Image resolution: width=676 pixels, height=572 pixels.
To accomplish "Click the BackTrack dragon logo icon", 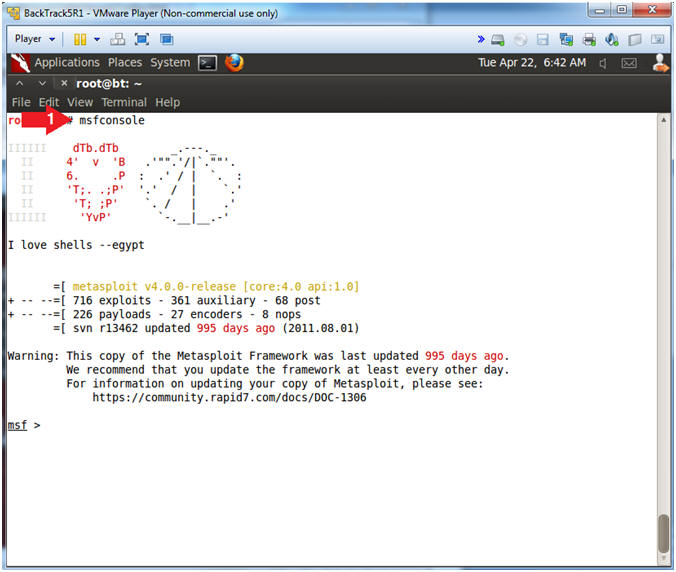I will click(20, 63).
